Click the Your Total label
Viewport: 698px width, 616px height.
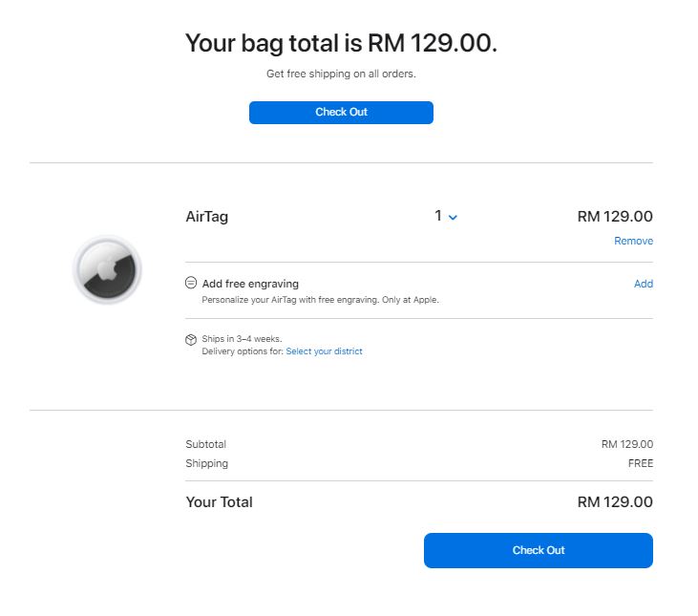point(220,502)
